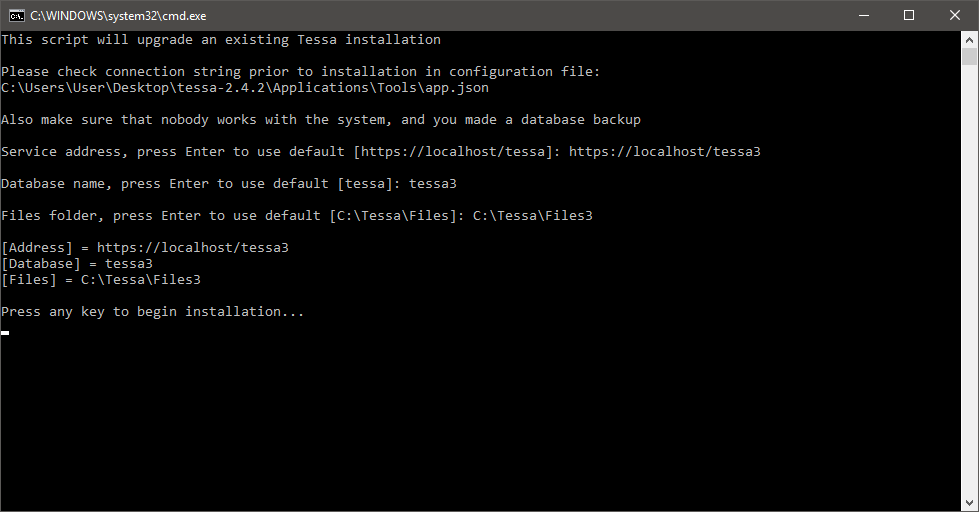The image size is (979, 512).
Task: Click the [Files] summary line
Action: click(x=101, y=280)
